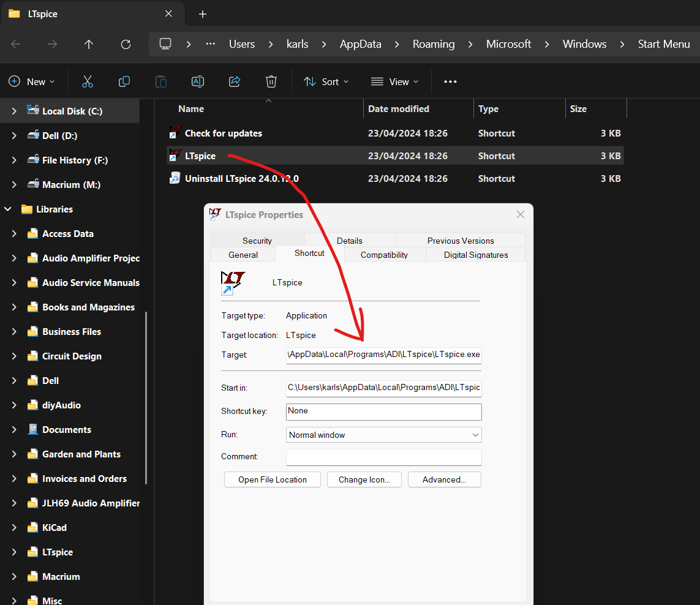Sort by the Type column header
The image size is (700, 605).
[488, 109]
